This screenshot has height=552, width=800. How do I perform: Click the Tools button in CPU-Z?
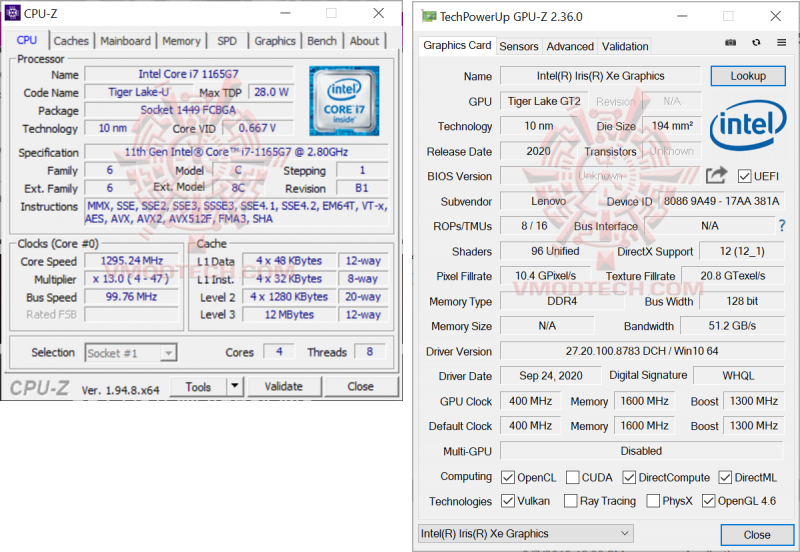(198, 387)
